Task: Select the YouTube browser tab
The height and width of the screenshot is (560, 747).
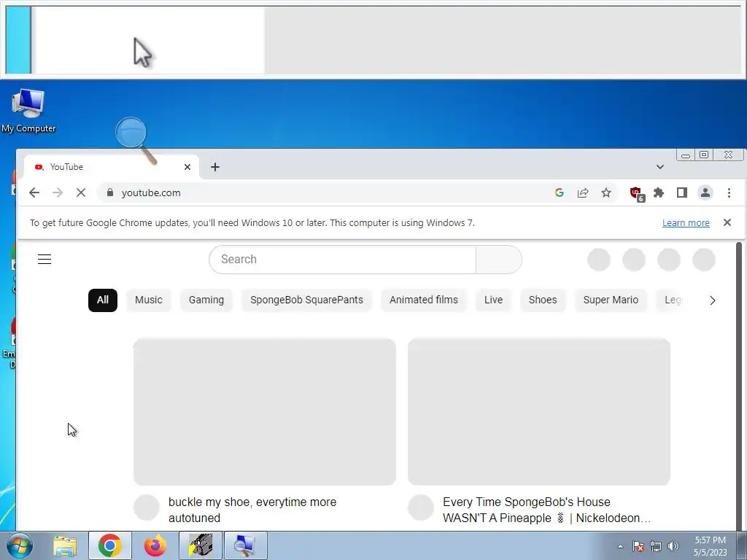Action: point(111,167)
